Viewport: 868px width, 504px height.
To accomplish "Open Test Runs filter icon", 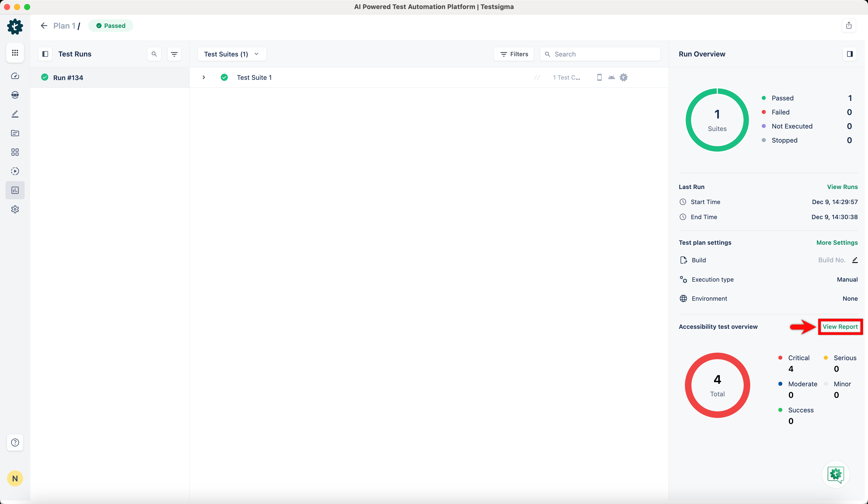I will click(x=174, y=54).
